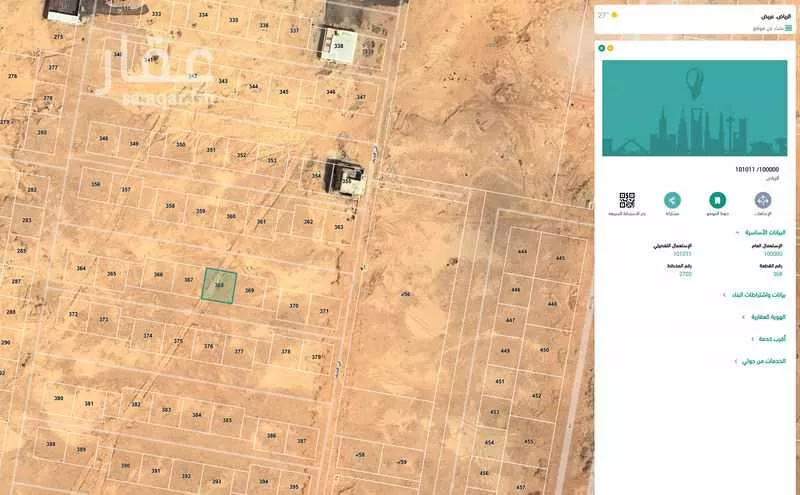Click the general use code 100000 link
This screenshot has width=800, height=495.
[773, 254]
